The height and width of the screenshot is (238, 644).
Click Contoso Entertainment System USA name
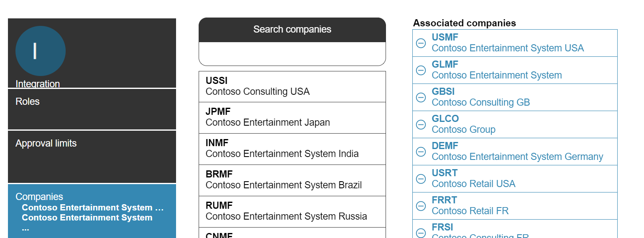click(x=508, y=48)
